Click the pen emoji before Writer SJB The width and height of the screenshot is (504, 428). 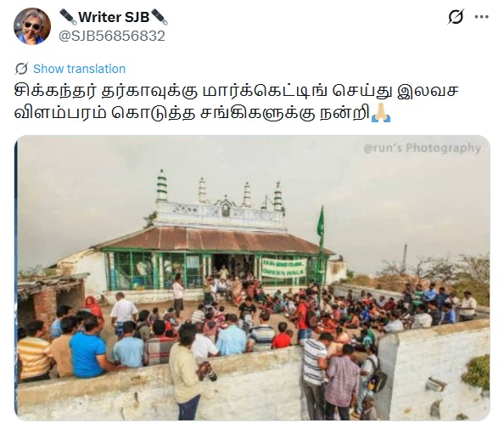(x=68, y=17)
